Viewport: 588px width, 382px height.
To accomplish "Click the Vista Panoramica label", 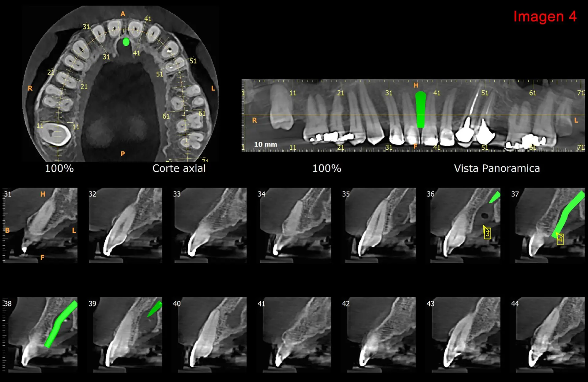I will (x=497, y=168).
